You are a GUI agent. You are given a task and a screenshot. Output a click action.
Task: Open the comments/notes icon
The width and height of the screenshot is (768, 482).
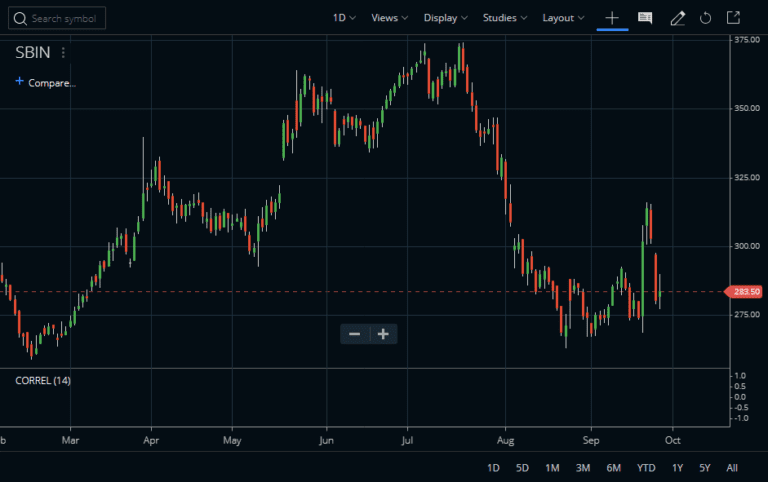click(645, 18)
